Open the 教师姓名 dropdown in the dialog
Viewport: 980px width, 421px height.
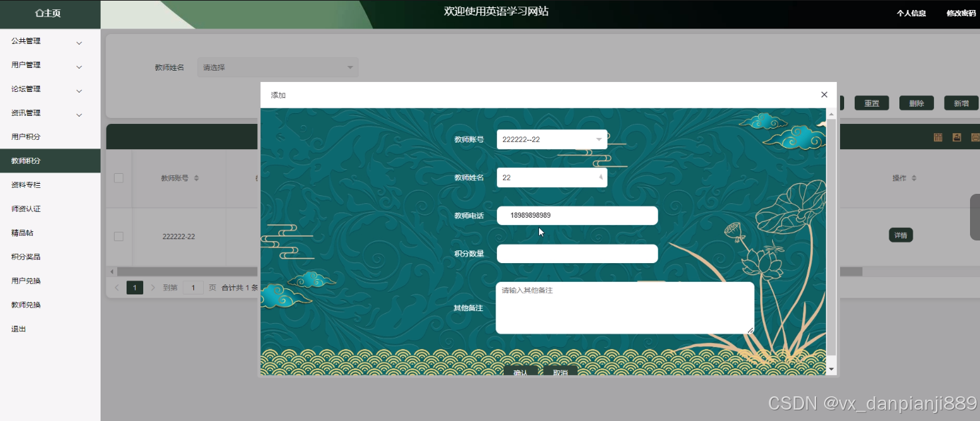pyautogui.click(x=552, y=177)
